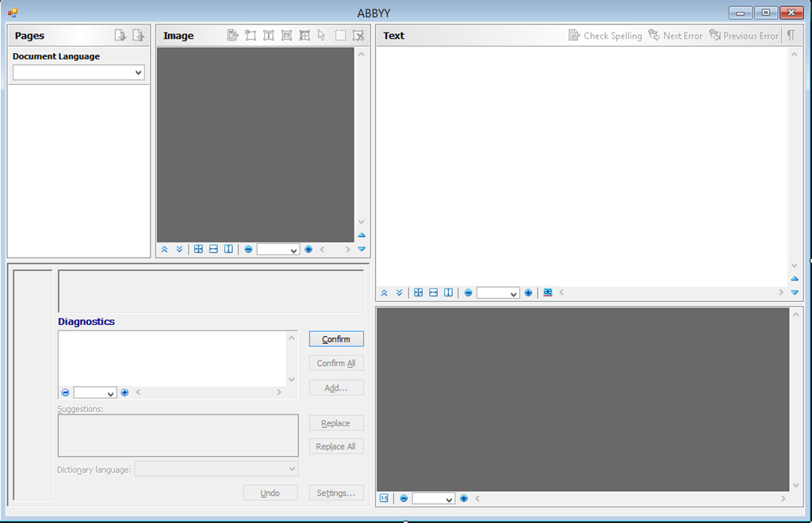The image size is (812, 523).
Task: Click page down double-chevron in Image panel
Action: pyautogui.click(x=179, y=250)
